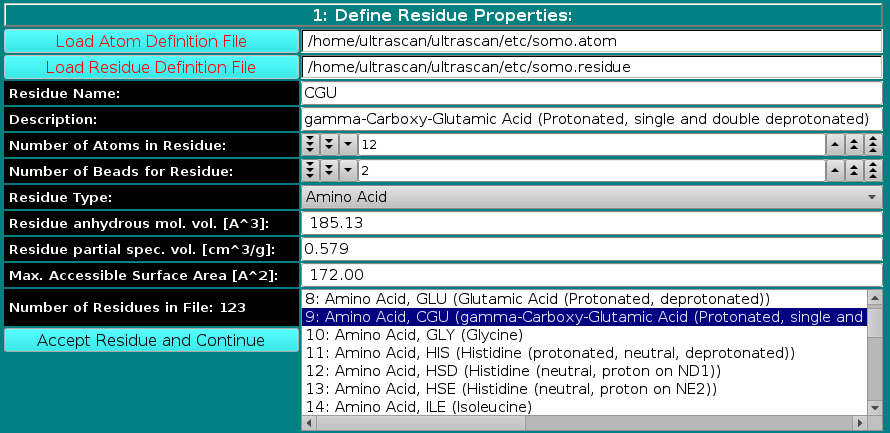Increase beads count by largest step (triple up arrow)
This screenshot has height=433, width=890.
click(x=873, y=171)
